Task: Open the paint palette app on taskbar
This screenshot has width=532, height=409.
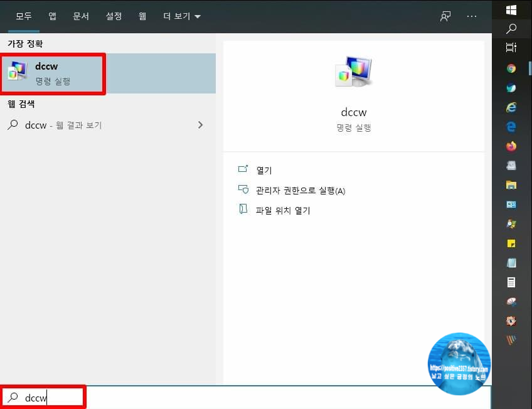Action: coord(511,301)
